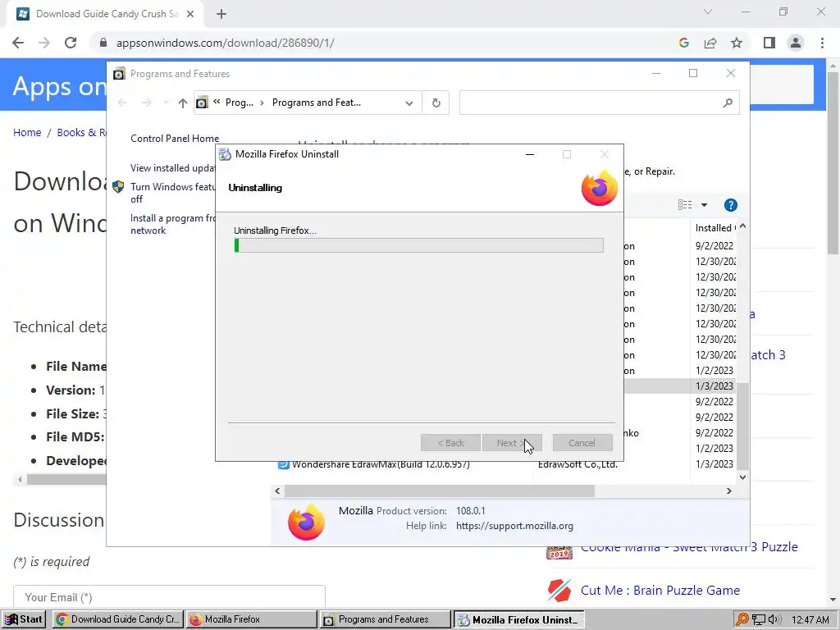Click Firefox logo in uninstaller header
Viewport: 840px width, 630px height.
(600, 188)
